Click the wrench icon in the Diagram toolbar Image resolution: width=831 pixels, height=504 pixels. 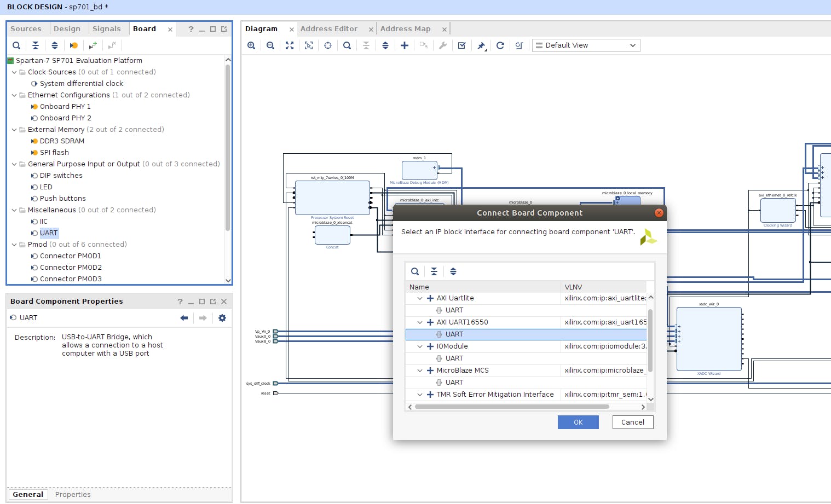tap(443, 45)
